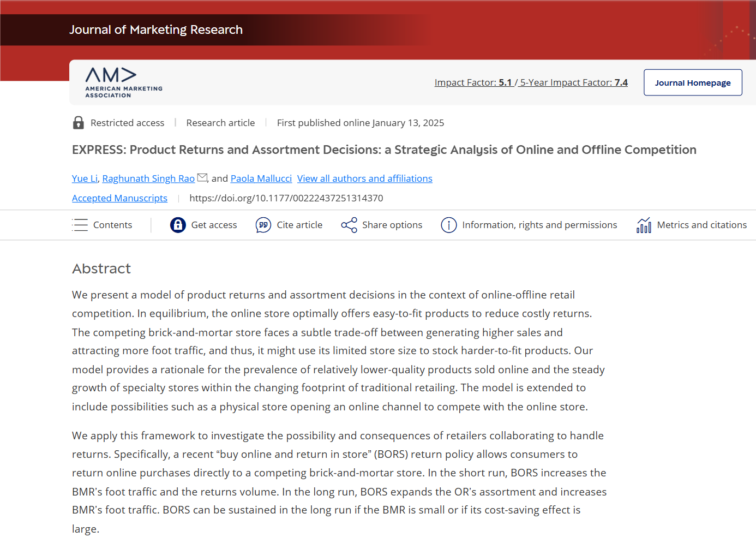Screen dimensions: 756x537
Task: Click the Contents list icon
Action: (80, 225)
